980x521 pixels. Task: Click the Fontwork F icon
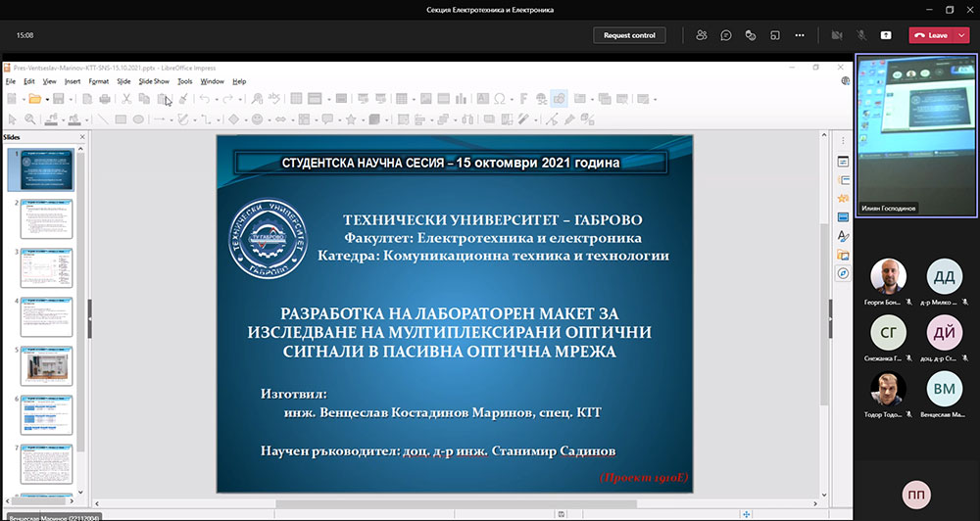click(x=523, y=99)
